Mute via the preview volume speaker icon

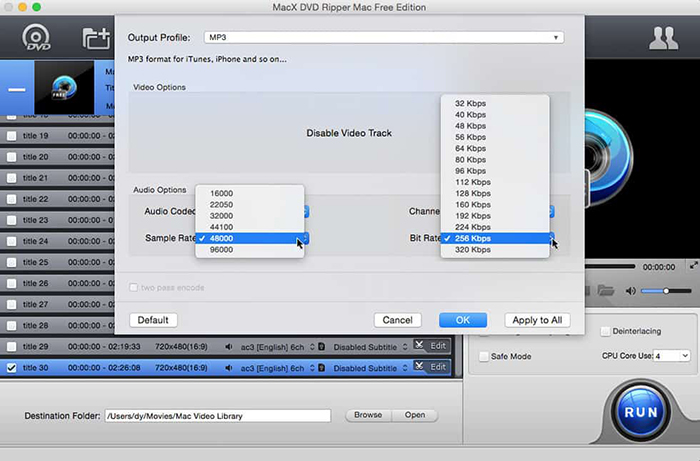pyautogui.click(x=630, y=291)
